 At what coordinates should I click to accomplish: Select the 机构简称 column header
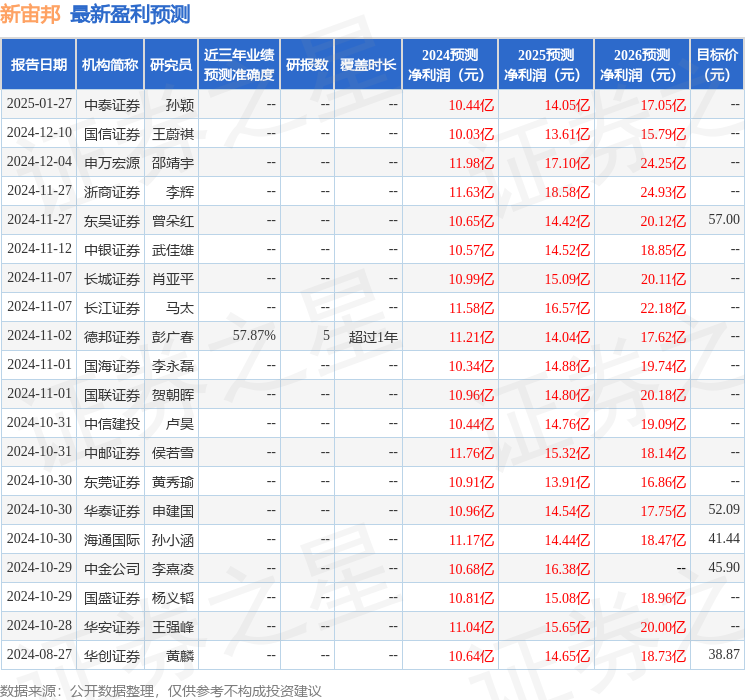point(110,65)
